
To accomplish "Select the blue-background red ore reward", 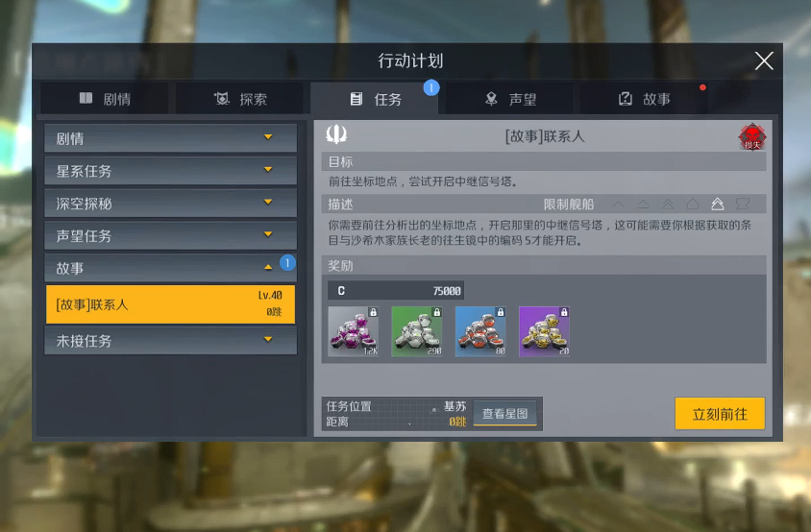I will pos(480,331).
